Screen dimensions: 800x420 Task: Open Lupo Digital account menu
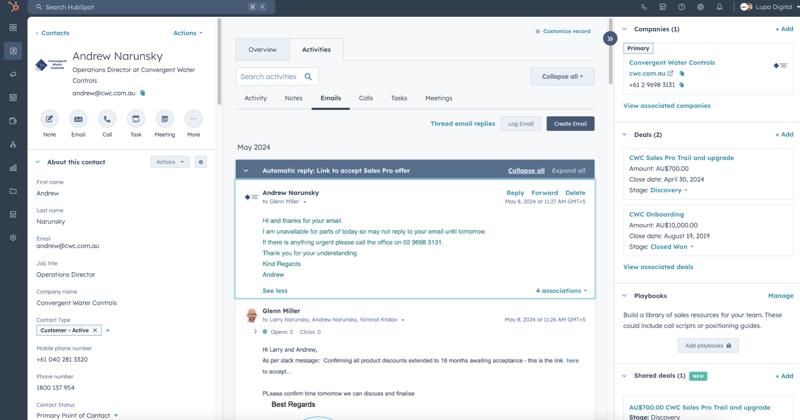tap(767, 7)
